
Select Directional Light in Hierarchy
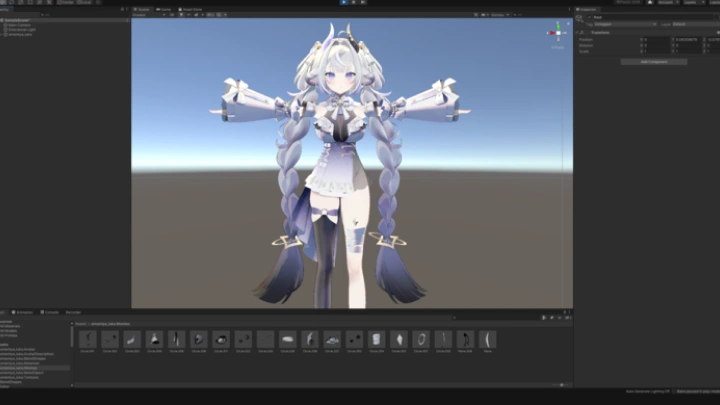tap(22, 29)
